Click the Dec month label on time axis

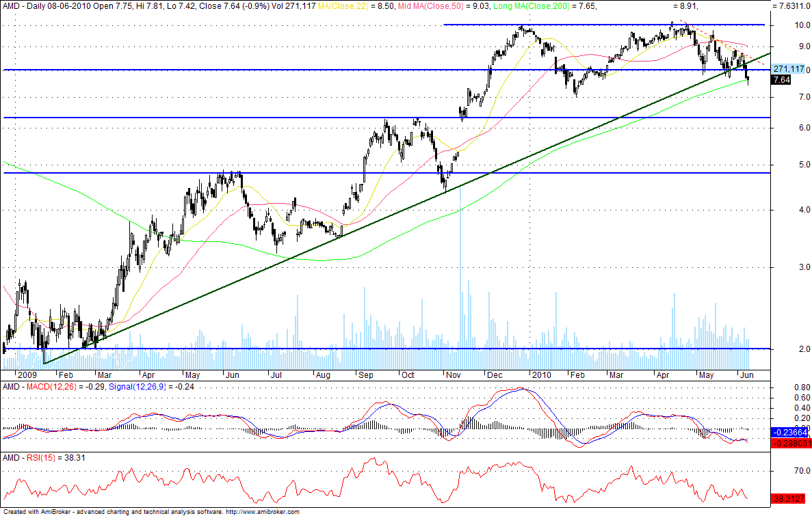[495, 375]
